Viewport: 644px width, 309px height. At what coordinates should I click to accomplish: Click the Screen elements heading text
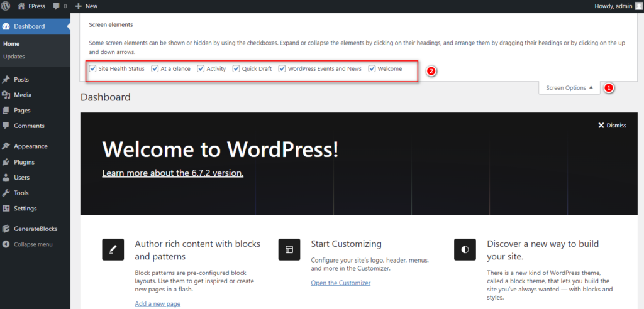point(111,24)
